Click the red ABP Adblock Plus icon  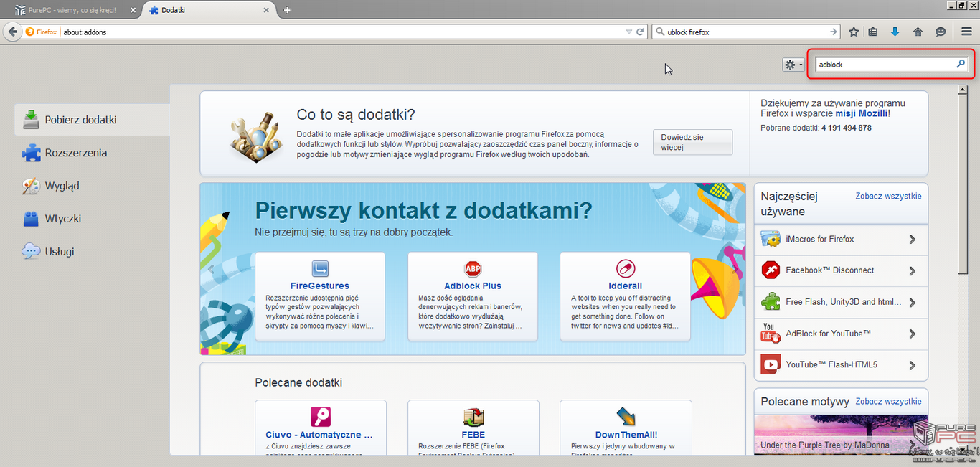click(473, 269)
